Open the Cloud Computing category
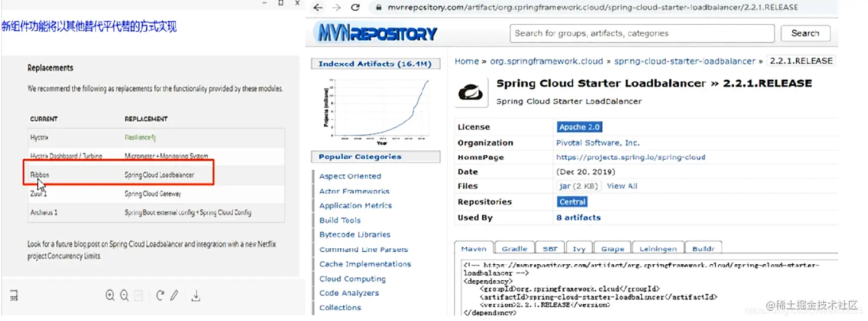Image resolution: width=868 pixels, height=321 pixels. pos(352,279)
